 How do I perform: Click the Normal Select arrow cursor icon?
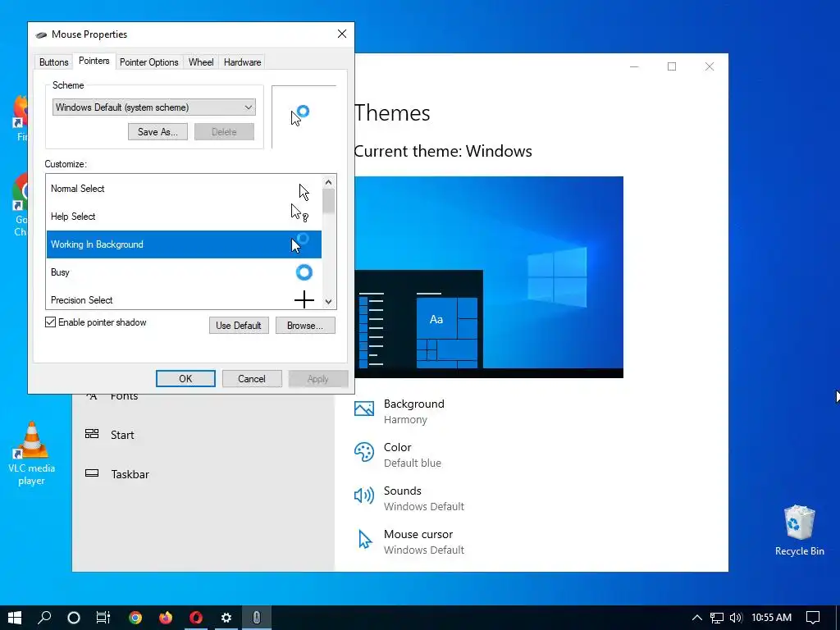[304, 192]
